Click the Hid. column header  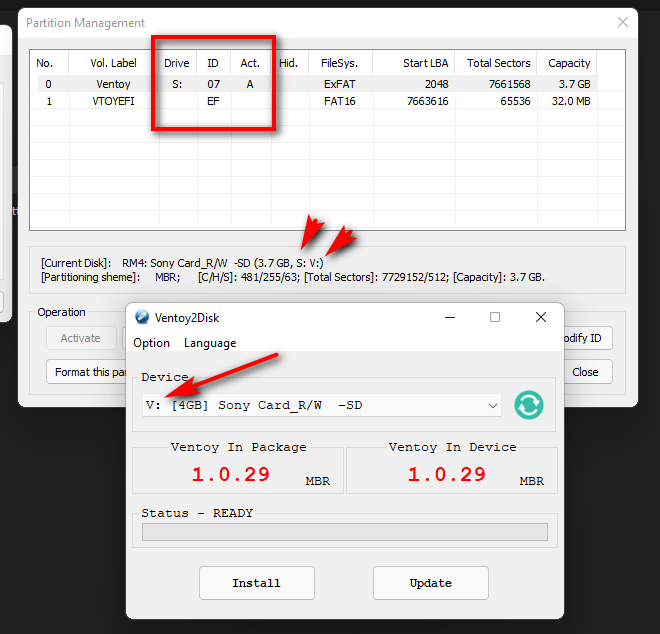click(289, 63)
